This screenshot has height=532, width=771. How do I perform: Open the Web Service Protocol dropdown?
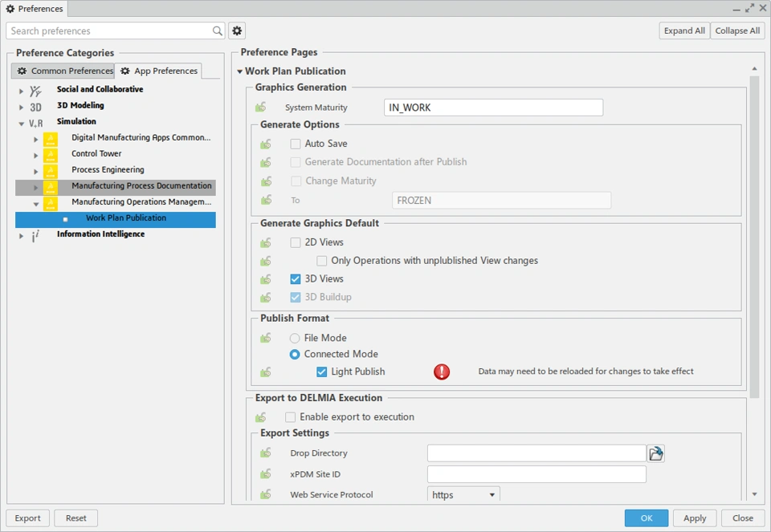point(463,495)
